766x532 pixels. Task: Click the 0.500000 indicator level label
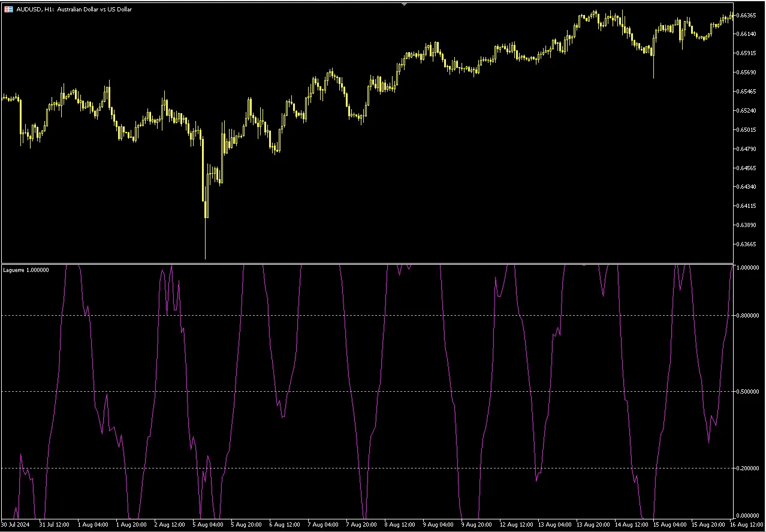click(748, 392)
